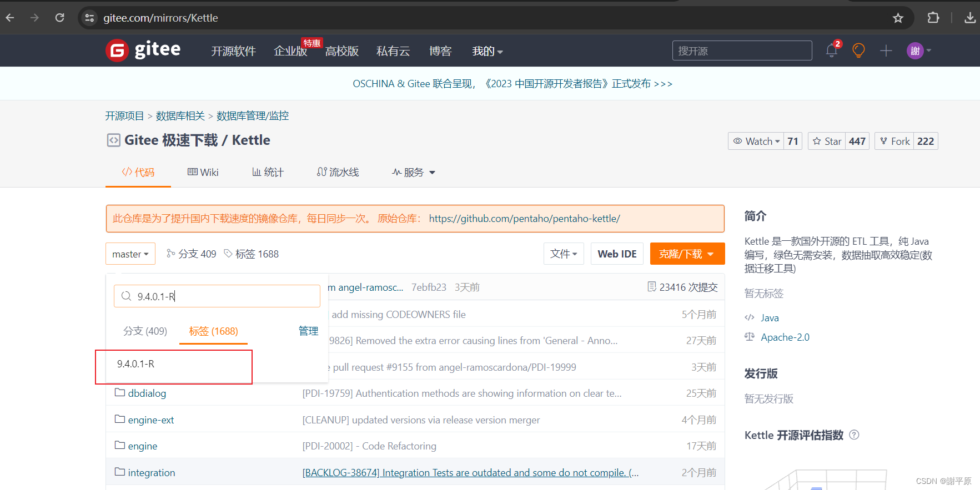Open site info icon in address bar
980x490 pixels.
pos(89,18)
